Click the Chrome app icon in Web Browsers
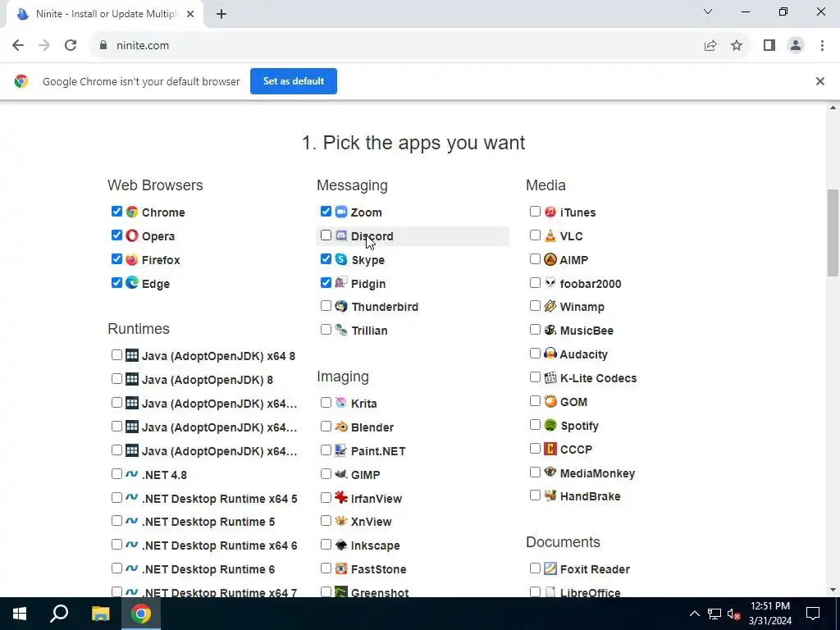 point(132,212)
